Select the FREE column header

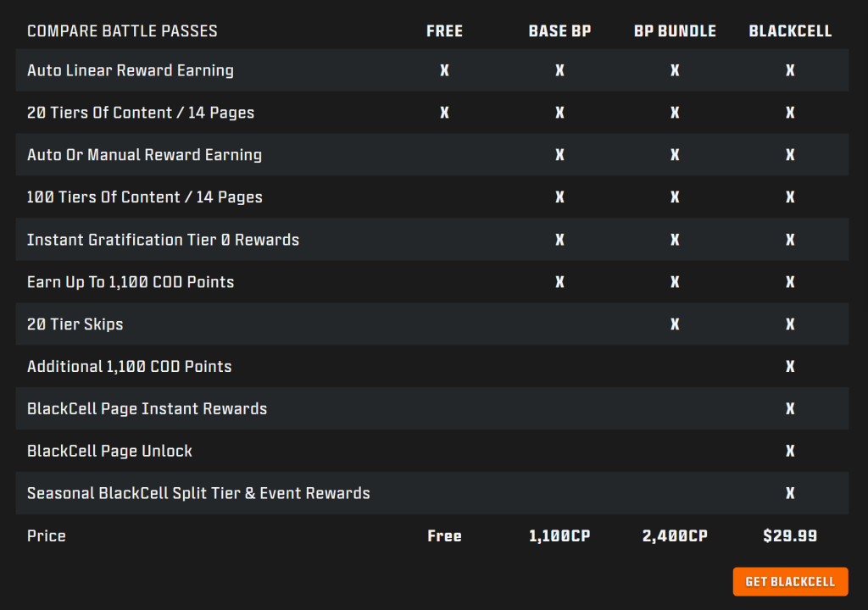[444, 31]
